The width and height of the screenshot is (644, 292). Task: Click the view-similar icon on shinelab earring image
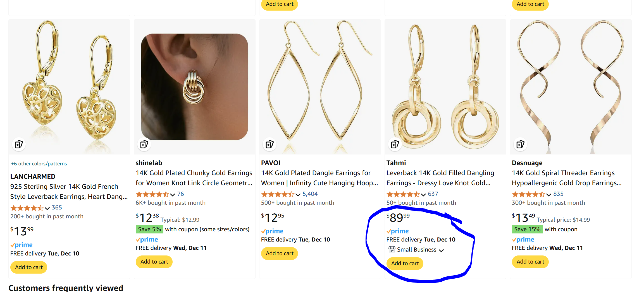pyautogui.click(x=144, y=144)
